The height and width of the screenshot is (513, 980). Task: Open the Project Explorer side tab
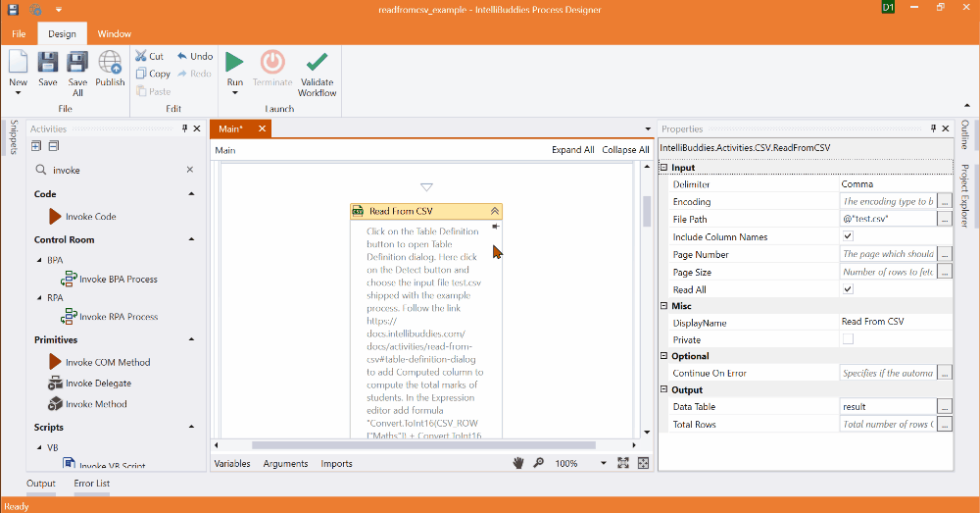965,196
